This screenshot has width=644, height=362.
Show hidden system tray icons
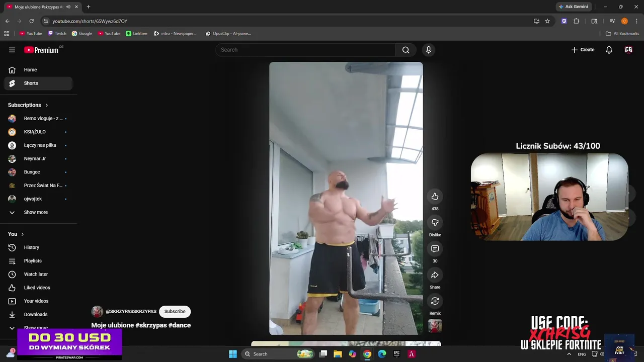pyautogui.click(x=569, y=354)
